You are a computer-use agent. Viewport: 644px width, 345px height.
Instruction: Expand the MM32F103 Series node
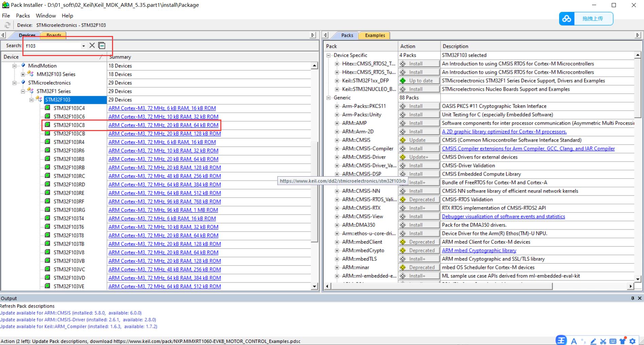[23, 74]
